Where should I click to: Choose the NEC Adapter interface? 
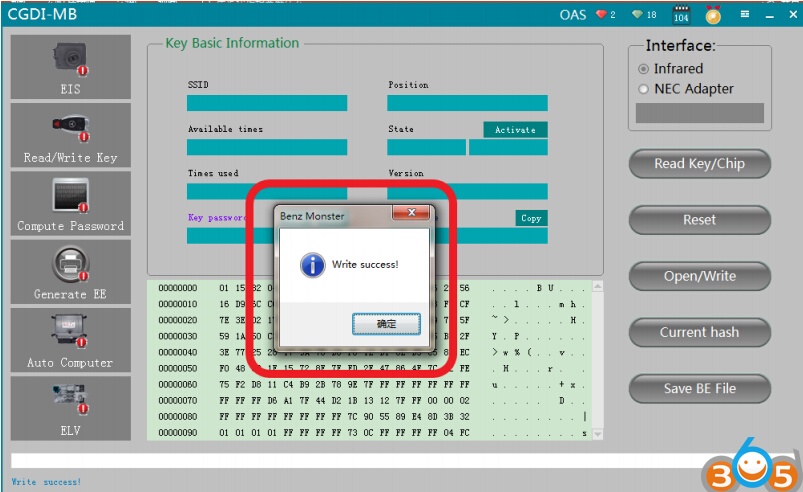point(644,89)
